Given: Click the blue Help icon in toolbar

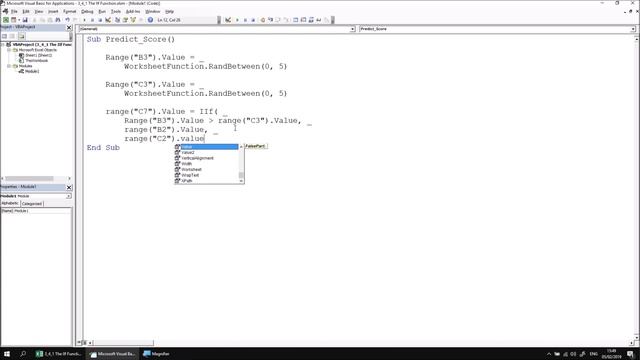Looking at the screenshot, I should [x=150, y=20].
